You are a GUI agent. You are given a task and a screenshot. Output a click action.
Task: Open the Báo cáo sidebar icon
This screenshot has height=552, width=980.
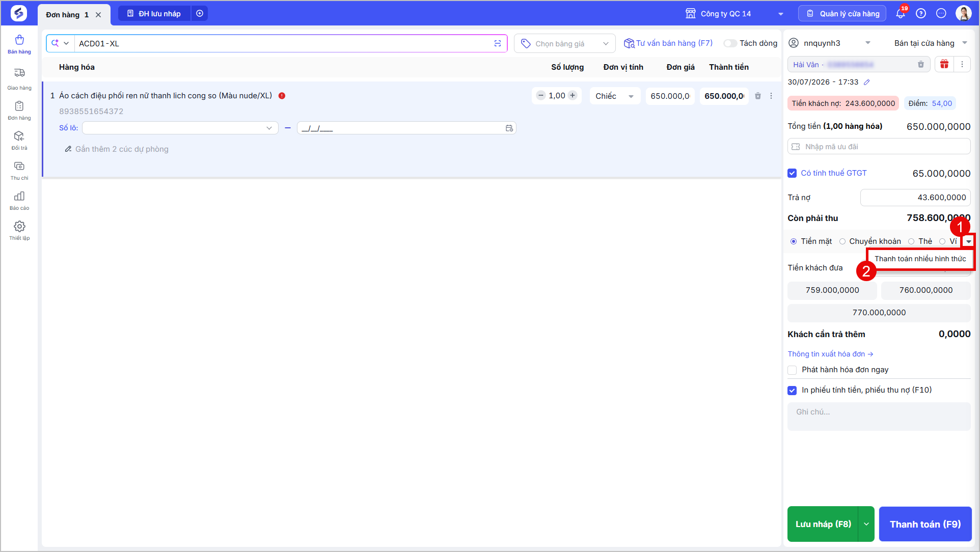[x=19, y=200]
